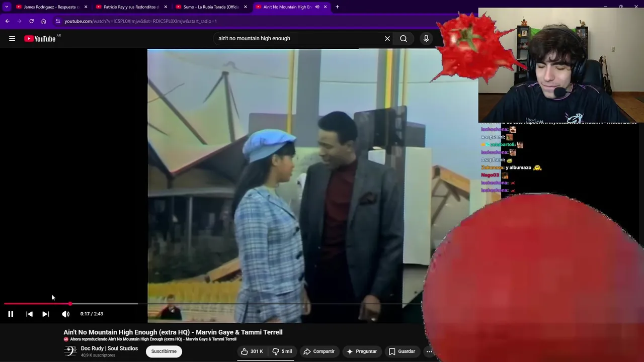Mute the video with the player speaker icon
This screenshot has width=644, height=362.
point(65,314)
